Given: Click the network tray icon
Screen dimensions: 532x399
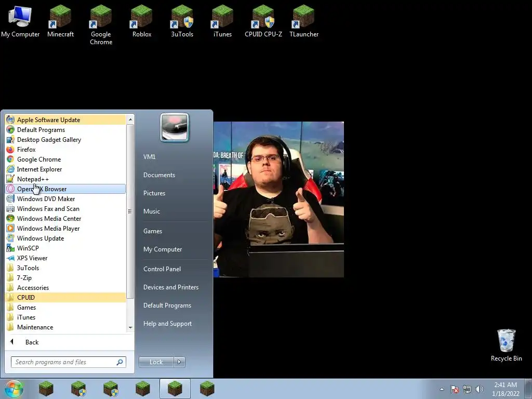Looking at the screenshot, I should 467,389.
